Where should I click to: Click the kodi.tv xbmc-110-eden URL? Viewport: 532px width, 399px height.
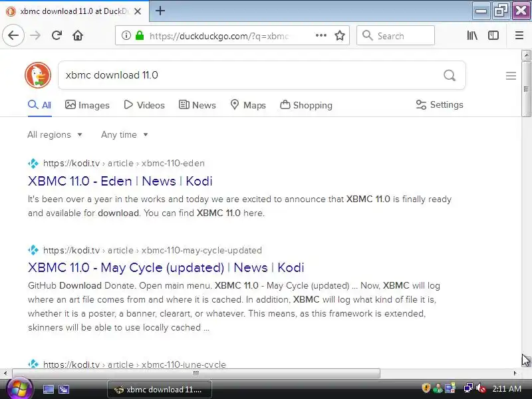tap(124, 163)
